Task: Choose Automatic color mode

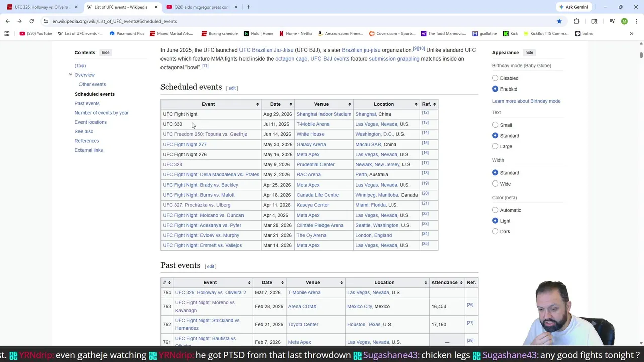Action: (x=495, y=210)
